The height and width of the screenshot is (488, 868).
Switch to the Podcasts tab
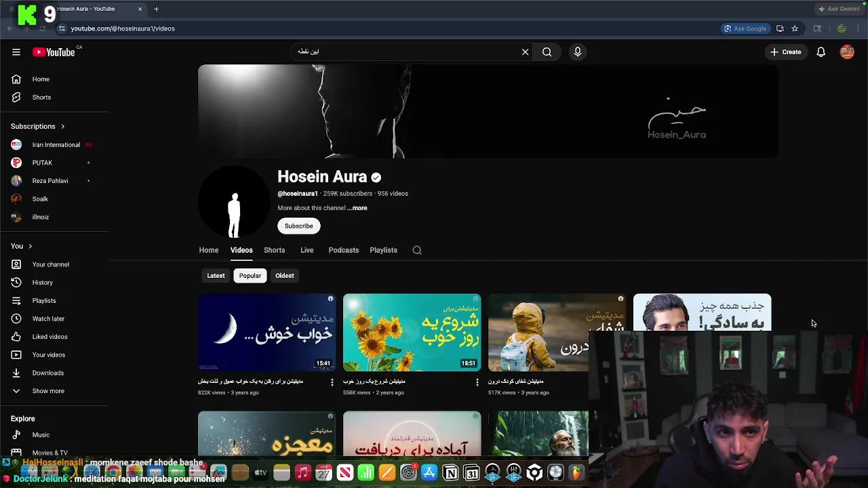pos(343,250)
